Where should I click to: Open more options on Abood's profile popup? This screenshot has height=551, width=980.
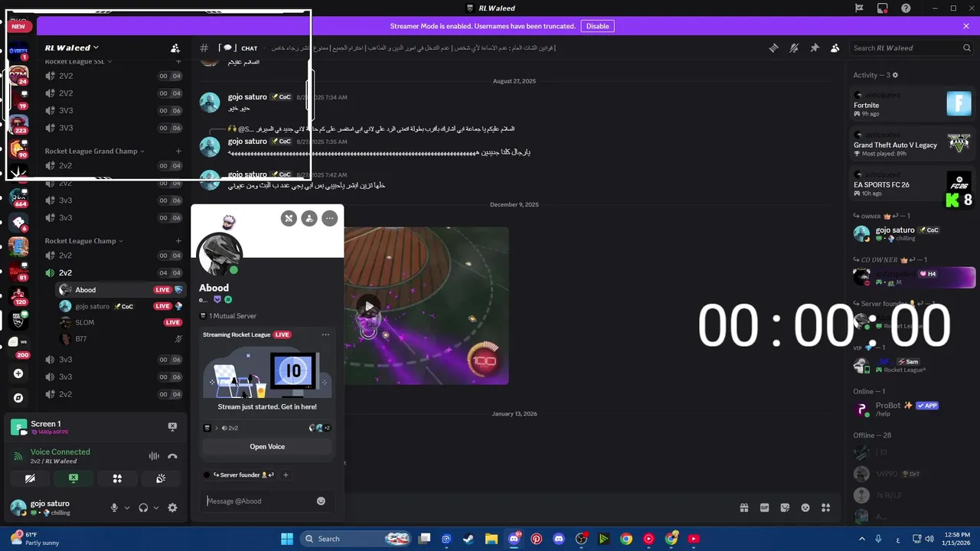click(330, 218)
